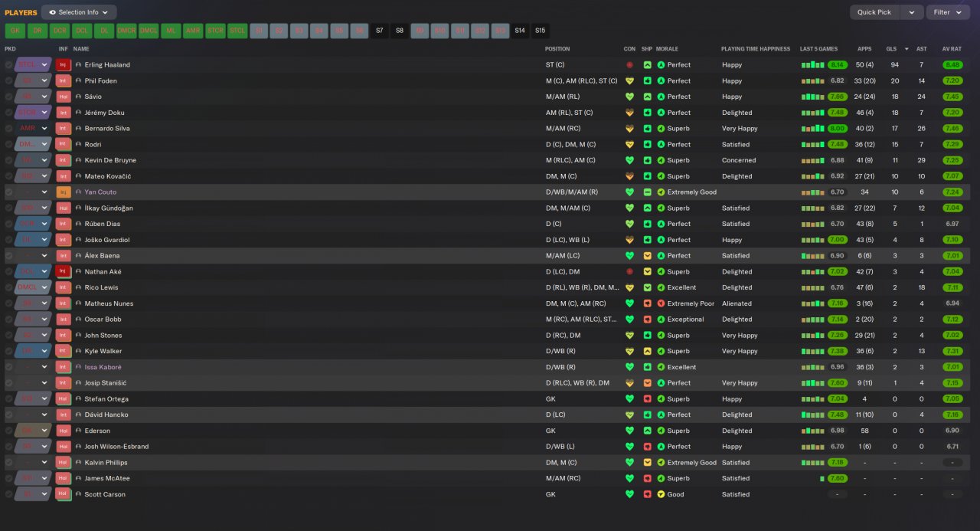Viewport: 980px width, 531px height.
Task: Click Sávio's match sharpness icon
Action: click(647, 97)
